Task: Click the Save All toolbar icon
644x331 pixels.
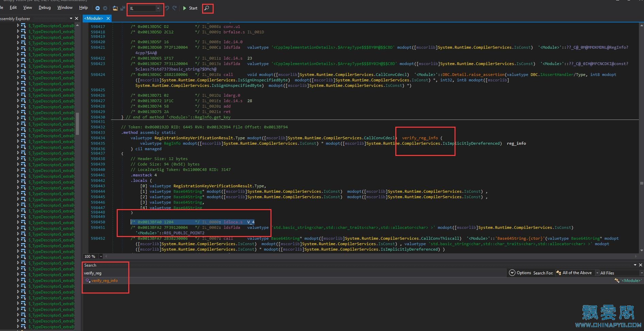Action: point(122,8)
